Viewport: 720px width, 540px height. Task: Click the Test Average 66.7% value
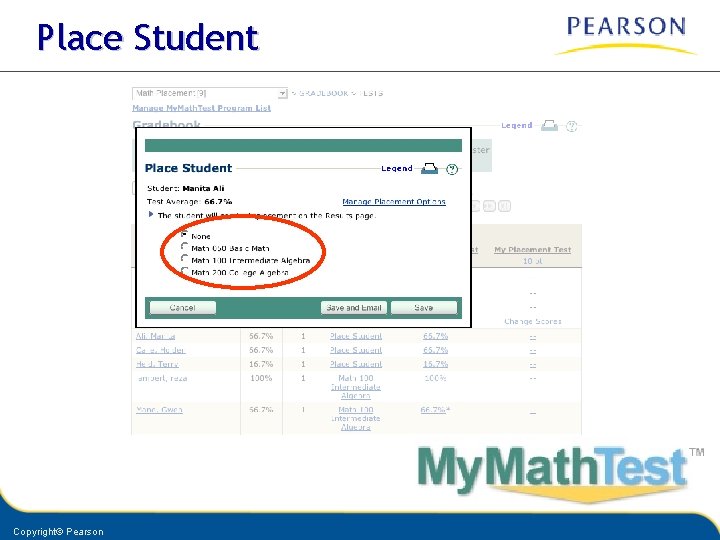pos(218,202)
